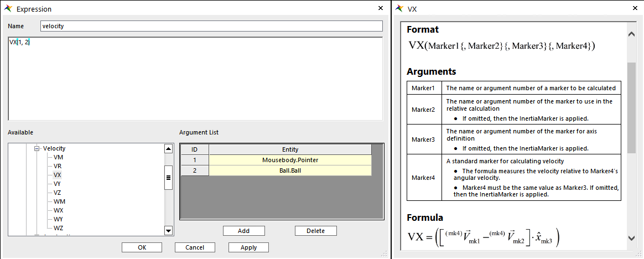The height and width of the screenshot is (259, 644).
Task: Click the Format heading in help
Action: (423, 29)
